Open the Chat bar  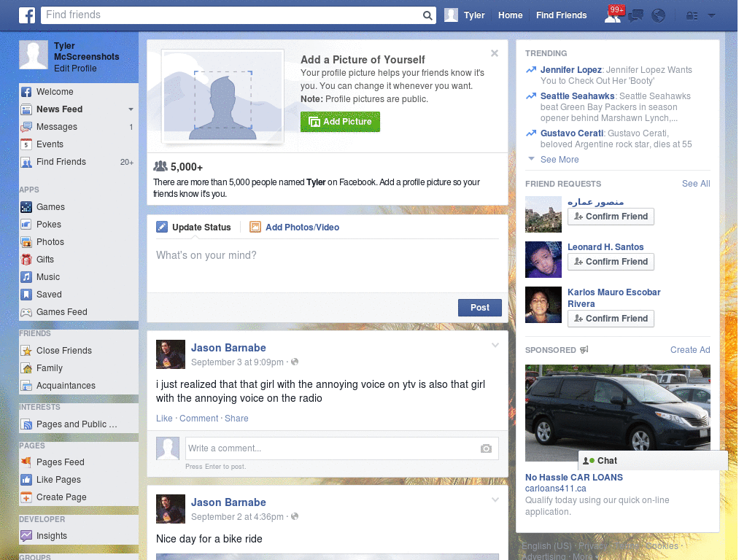click(653, 461)
